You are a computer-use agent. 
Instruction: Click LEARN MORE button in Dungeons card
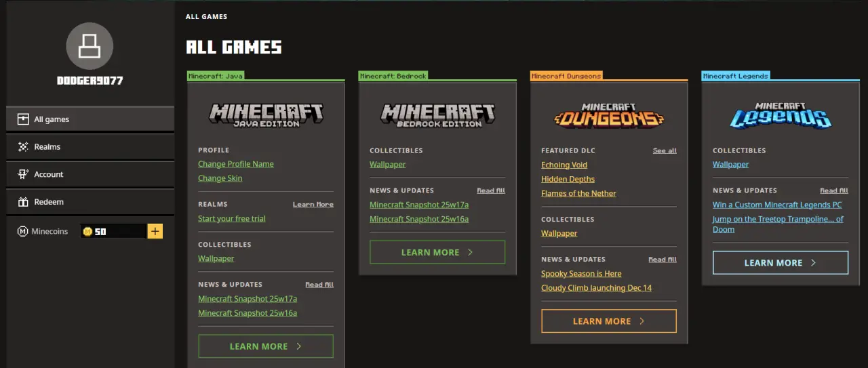[609, 321]
